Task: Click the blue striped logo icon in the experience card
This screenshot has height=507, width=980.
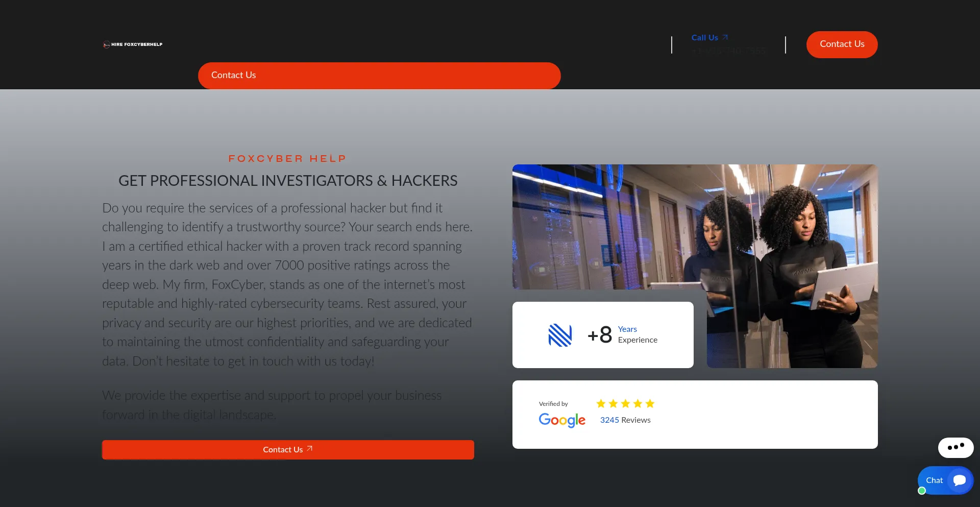Action: [x=560, y=335]
